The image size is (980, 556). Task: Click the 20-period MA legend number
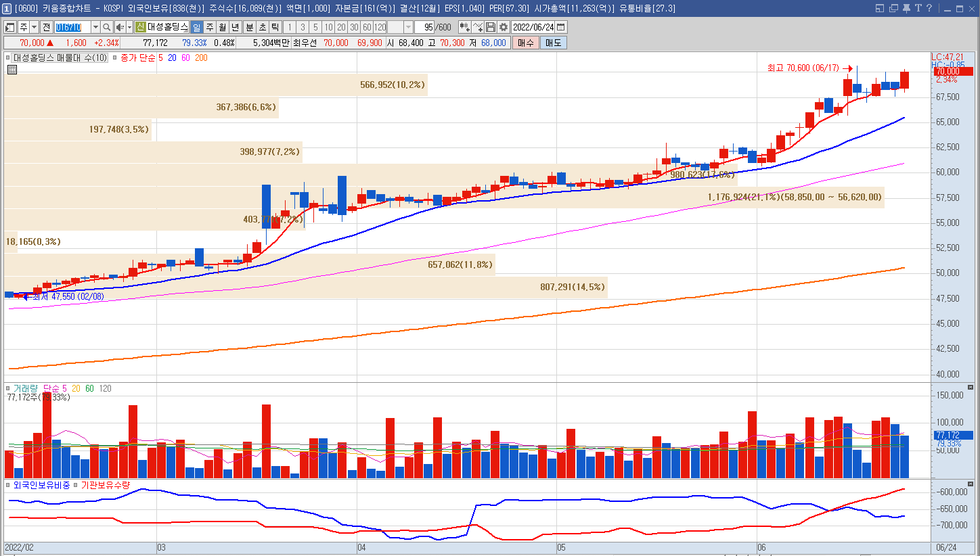172,58
